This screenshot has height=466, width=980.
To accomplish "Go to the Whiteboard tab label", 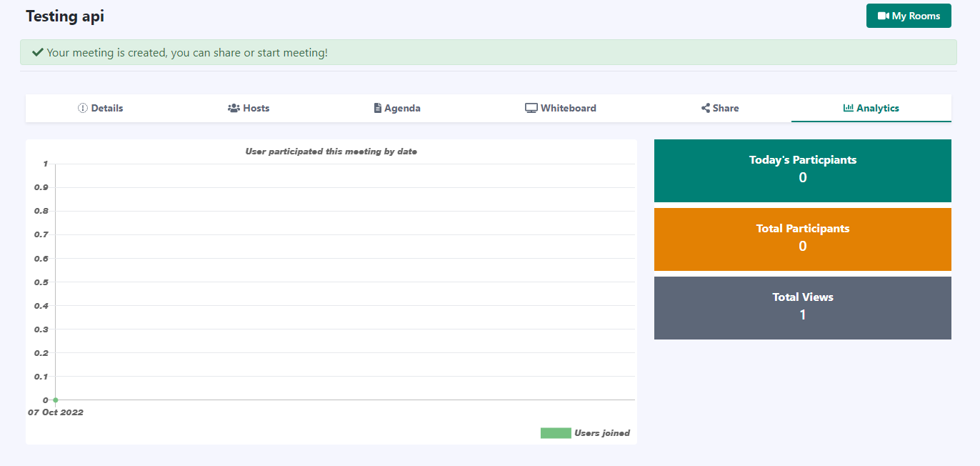I will [568, 109].
